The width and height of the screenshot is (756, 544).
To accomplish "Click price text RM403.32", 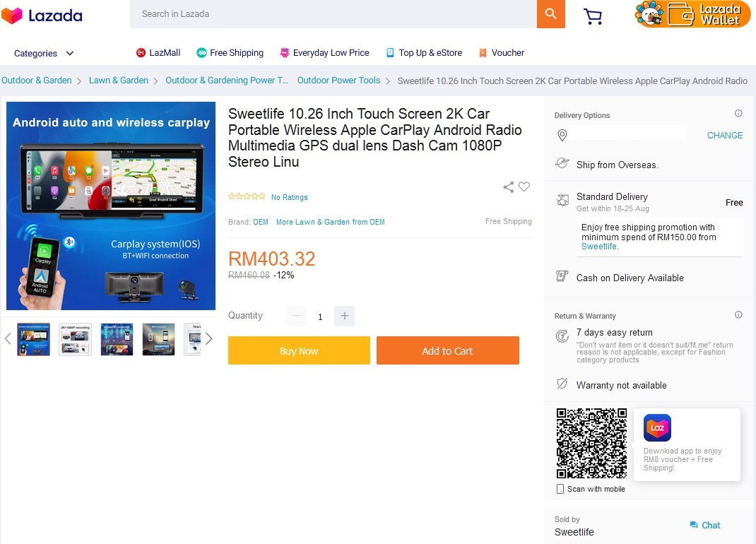I will click(271, 259).
